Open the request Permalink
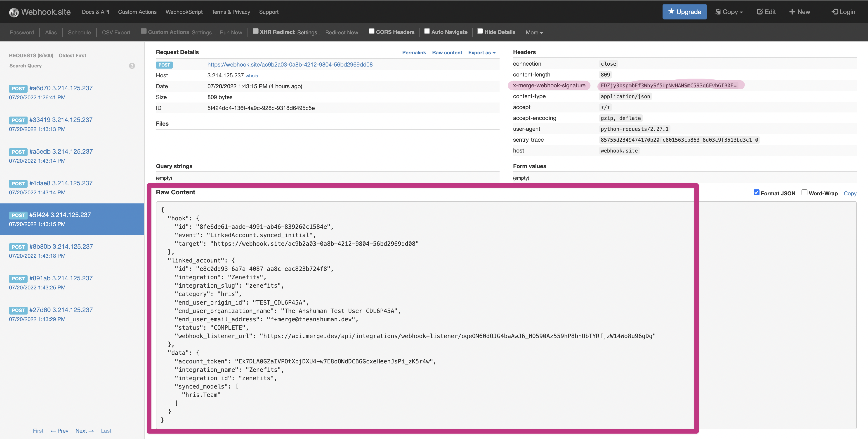868x439 pixels. click(x=414, y=53)
